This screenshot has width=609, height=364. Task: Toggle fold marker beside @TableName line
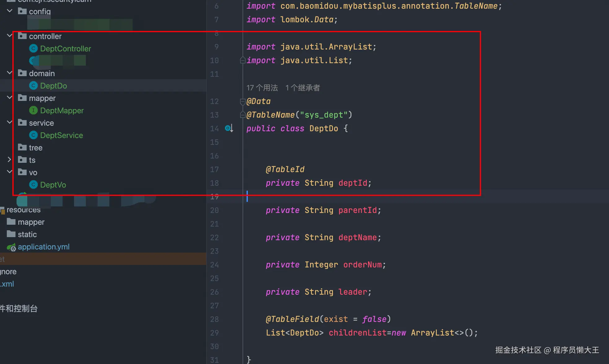243,115
